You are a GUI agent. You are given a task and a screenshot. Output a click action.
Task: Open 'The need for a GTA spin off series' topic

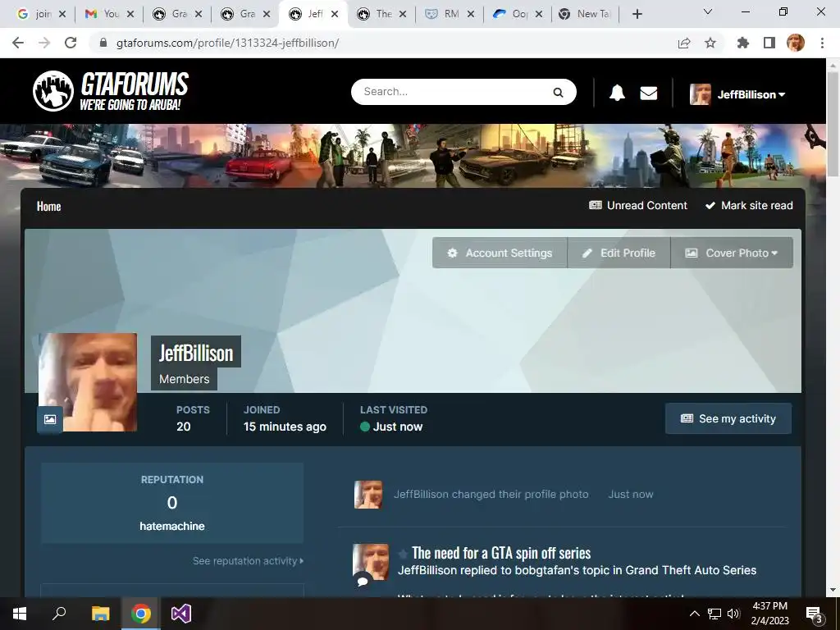[x=501, y=552]
